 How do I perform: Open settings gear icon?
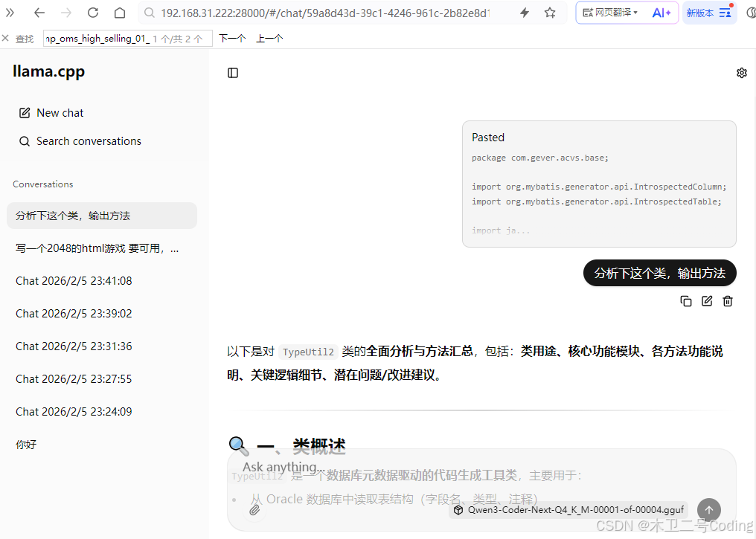coord(742,73)
